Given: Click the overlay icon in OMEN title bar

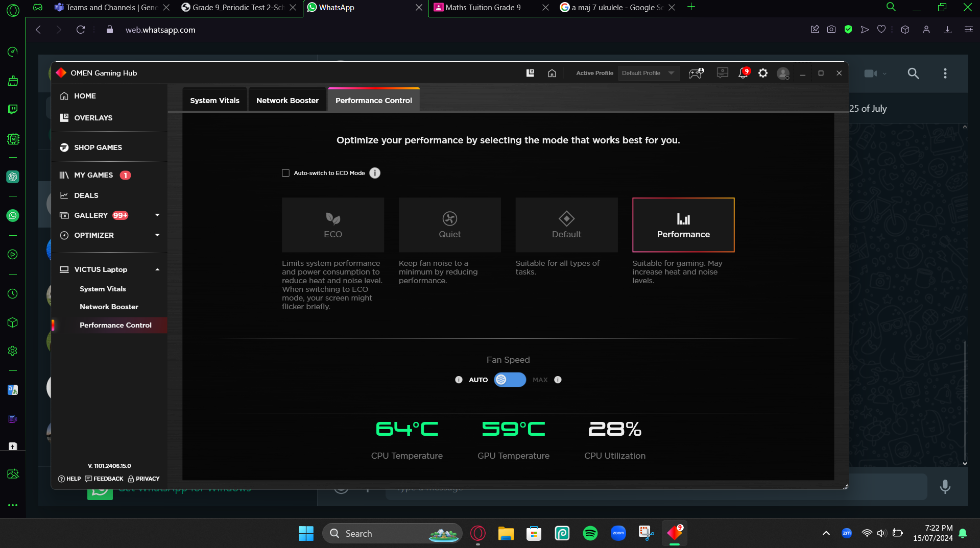Looking at the screenshot, I should (x=530, y=73).
